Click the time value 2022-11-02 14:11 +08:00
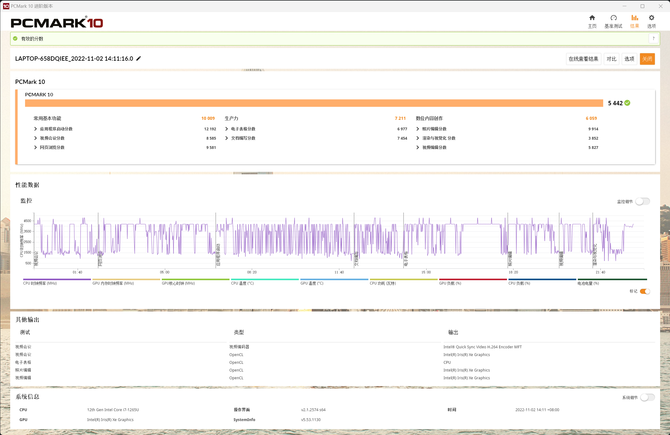 click(537, 410)
